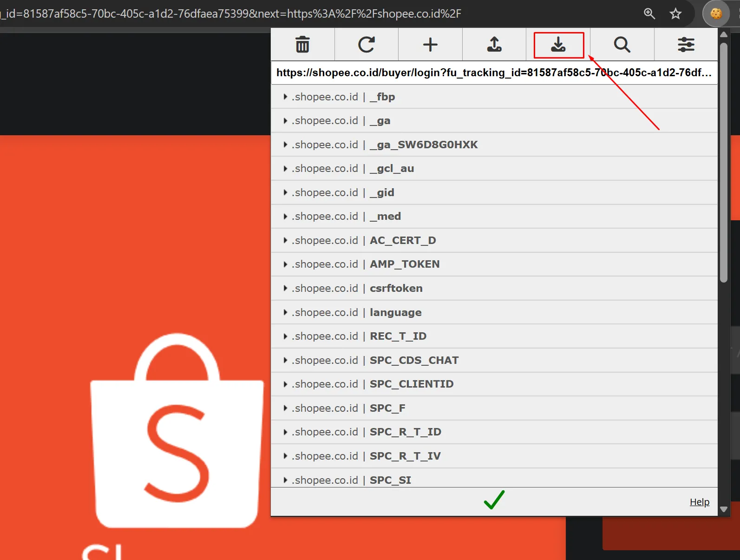Expand the csrftoken cookie row
The width and height of the screenshot is (740, 560).
point(494,288)
